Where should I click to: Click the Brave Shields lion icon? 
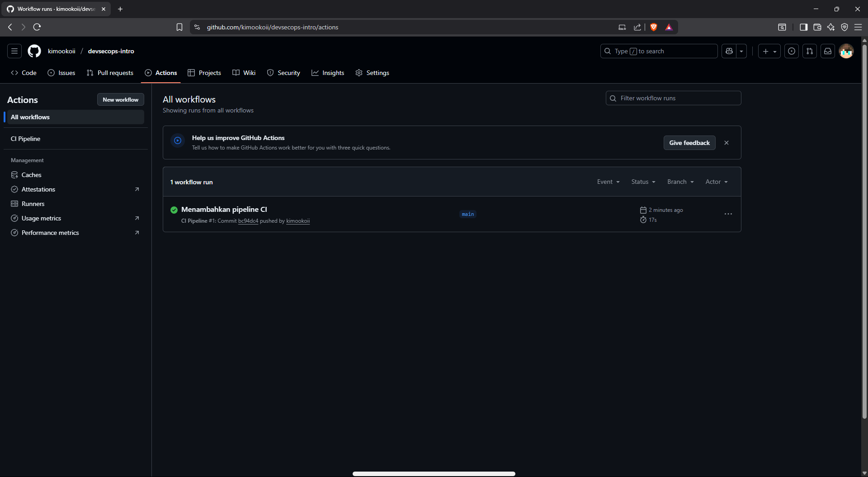[654, 27]
